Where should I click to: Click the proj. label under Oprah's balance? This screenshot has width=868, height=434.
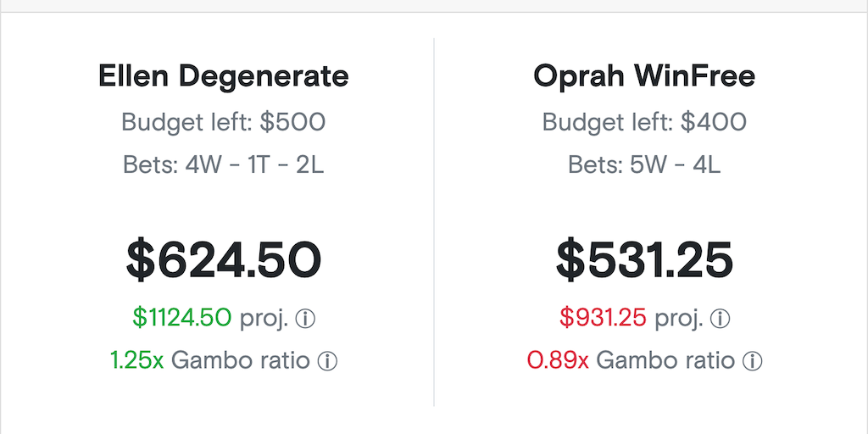[678, 319]
